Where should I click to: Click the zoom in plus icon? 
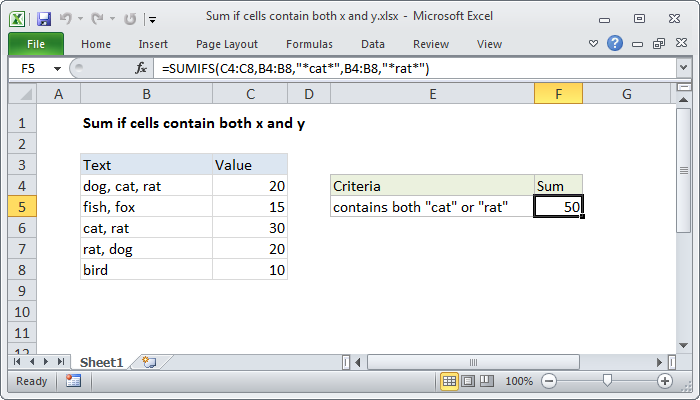[664, 381]
